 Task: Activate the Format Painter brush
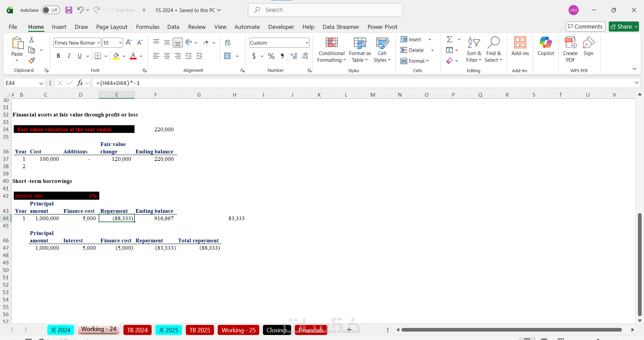tap(32, 60)
